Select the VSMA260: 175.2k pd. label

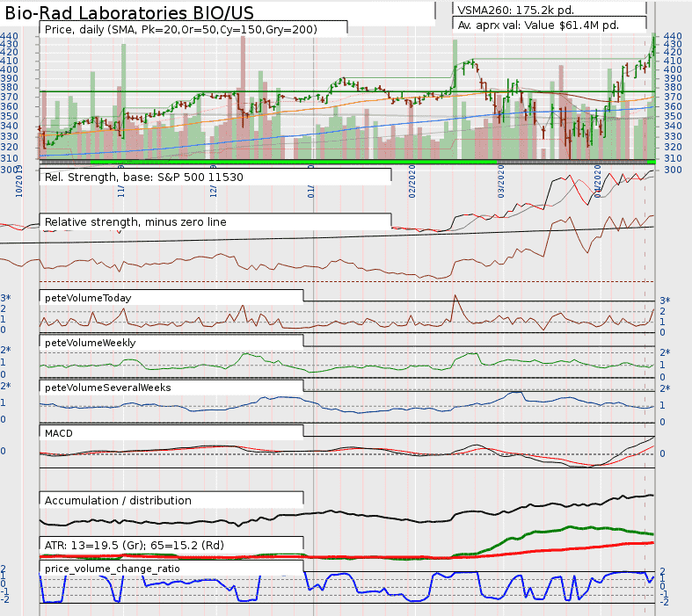[515, 10]
